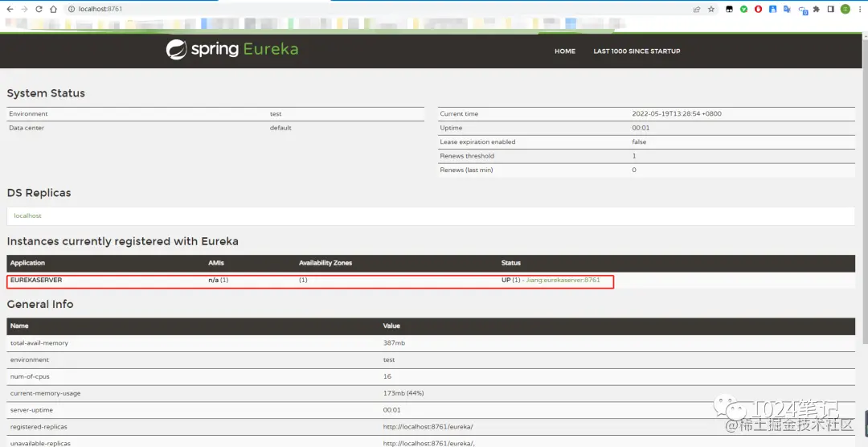Open the localhost DS replica link
The image size is (868, 447).
(x=27, y=215)
